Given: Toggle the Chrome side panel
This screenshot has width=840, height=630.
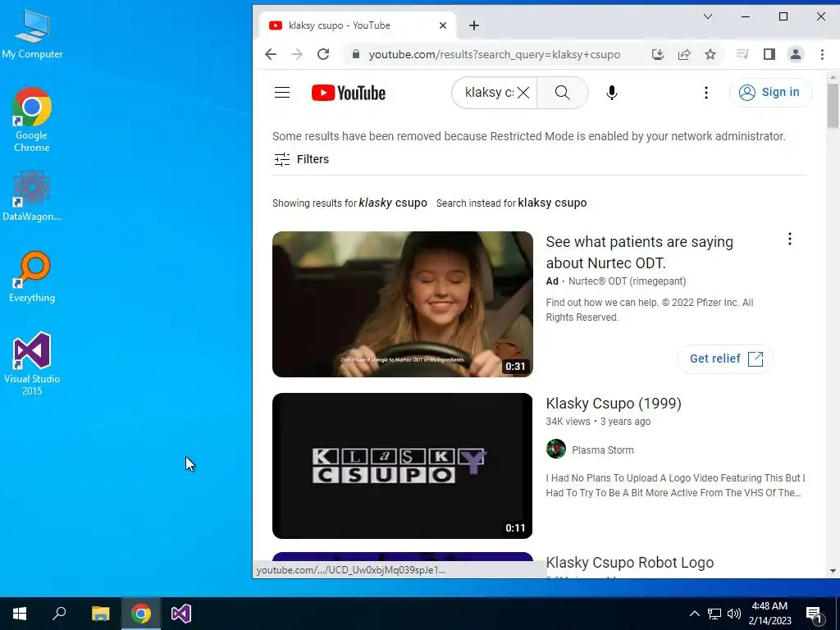Looking at the screenshot, I should 769,54.
